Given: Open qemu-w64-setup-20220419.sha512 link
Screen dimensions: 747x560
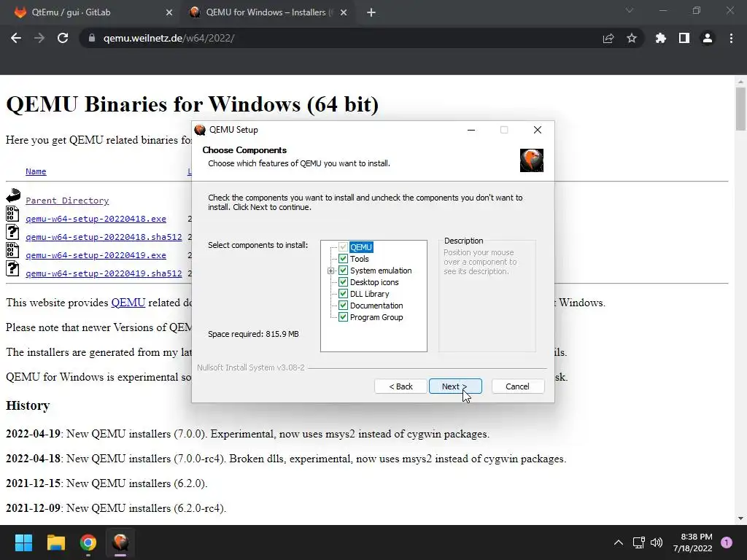Looking at the screenshot, I should (104, 273).
